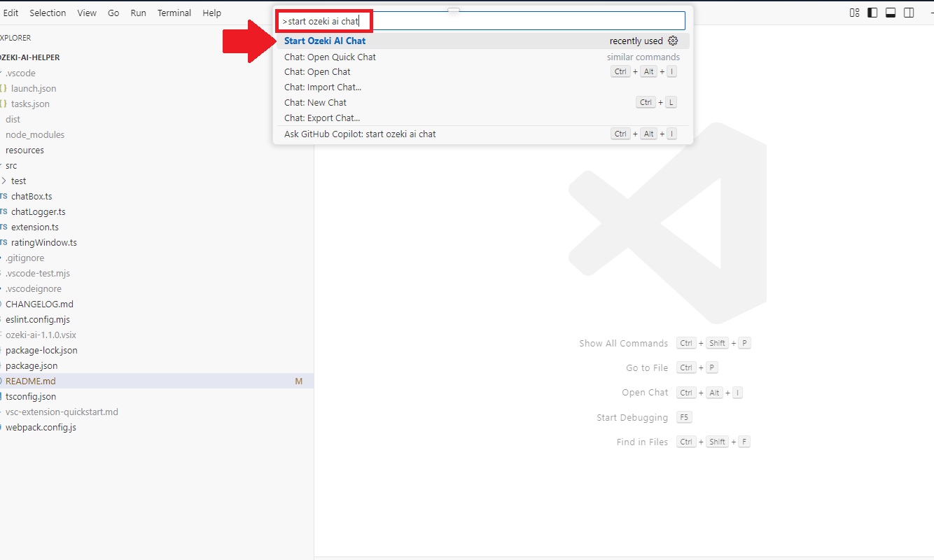This screenshot has height=560, width=934.
Task: Select the Chat: Open Quick Chat command
Action: click(483, 57)
